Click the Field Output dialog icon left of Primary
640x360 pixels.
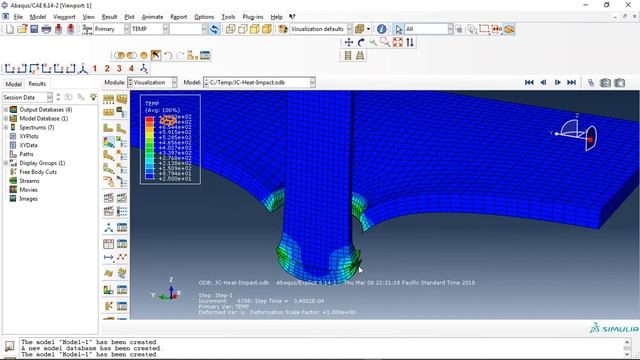click(87, 29)
